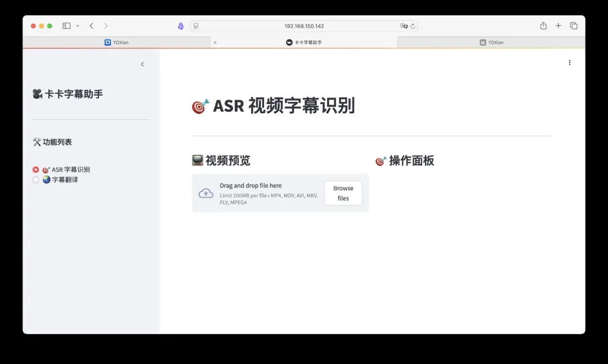Viewport: 608px width, 364px height.
Task: Click the translate page icon in address bar
Action: point(403,26)
